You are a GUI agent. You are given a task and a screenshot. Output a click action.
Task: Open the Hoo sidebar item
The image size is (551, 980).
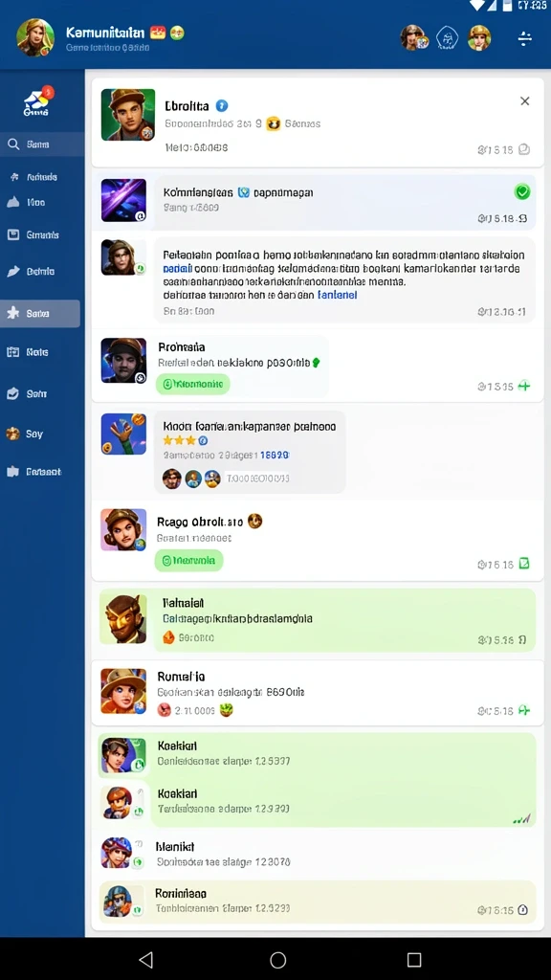[x=26, y=202]
